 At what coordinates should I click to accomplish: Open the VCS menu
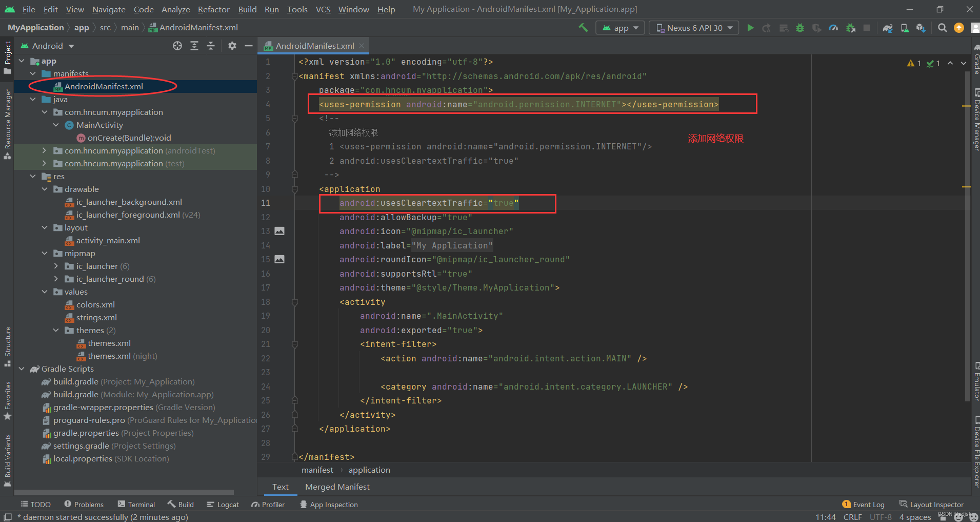[x=323, y=9]
